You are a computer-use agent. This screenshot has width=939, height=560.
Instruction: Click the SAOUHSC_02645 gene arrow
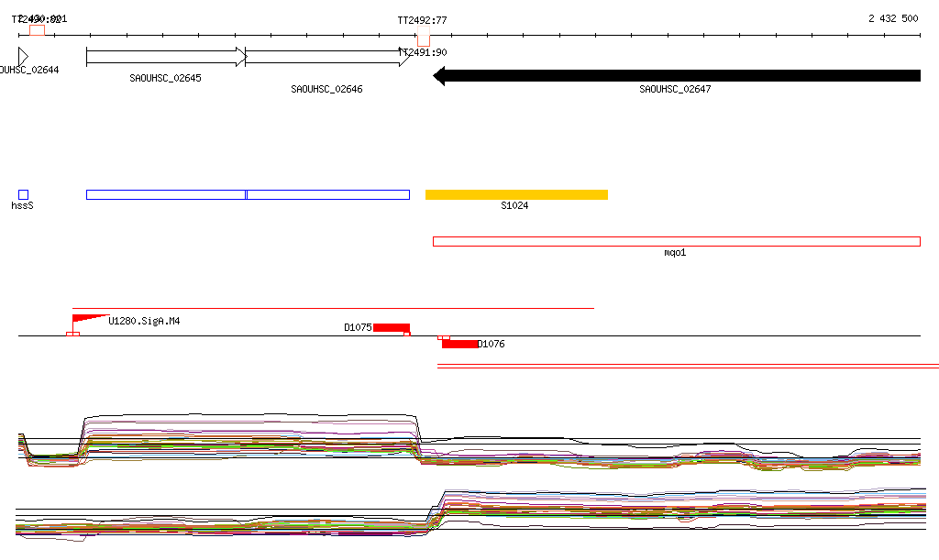click(x=166, y=57)
